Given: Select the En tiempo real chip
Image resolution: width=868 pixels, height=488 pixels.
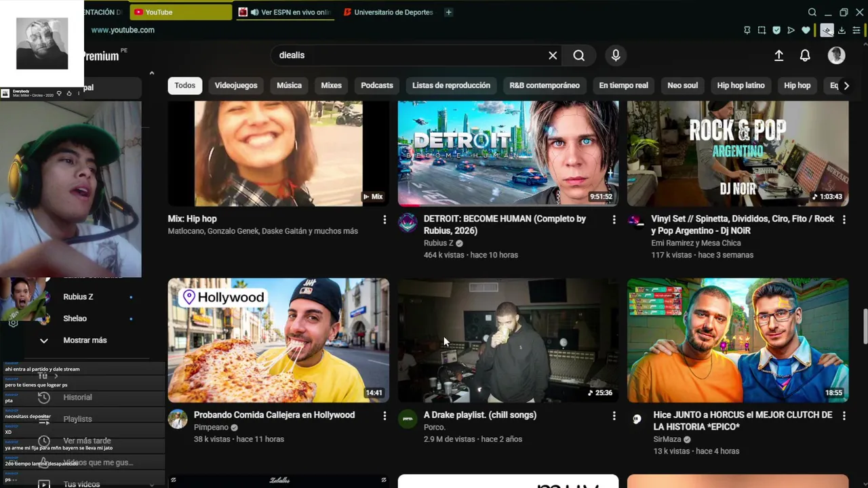Looking at the screenshot, I should pyautogui.click(x=623, y=85).
